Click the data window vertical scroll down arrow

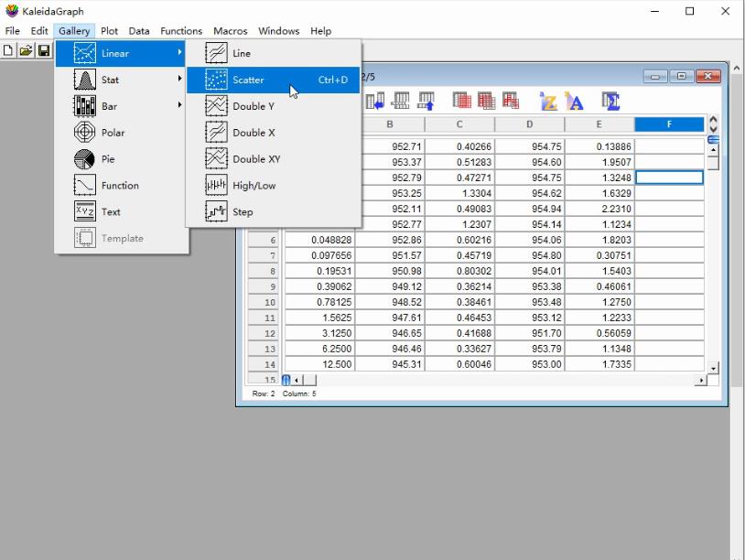[713, 368]
